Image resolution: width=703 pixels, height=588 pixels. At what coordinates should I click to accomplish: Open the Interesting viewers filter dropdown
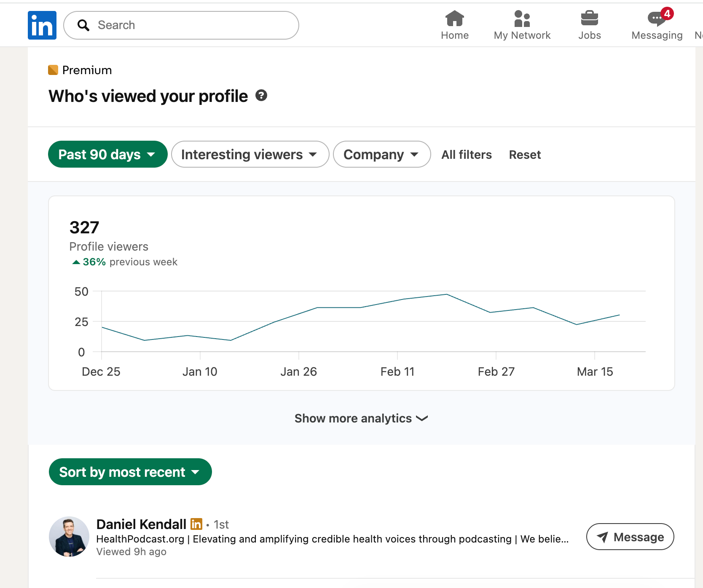pyautogui.click(x=250, y=154)
